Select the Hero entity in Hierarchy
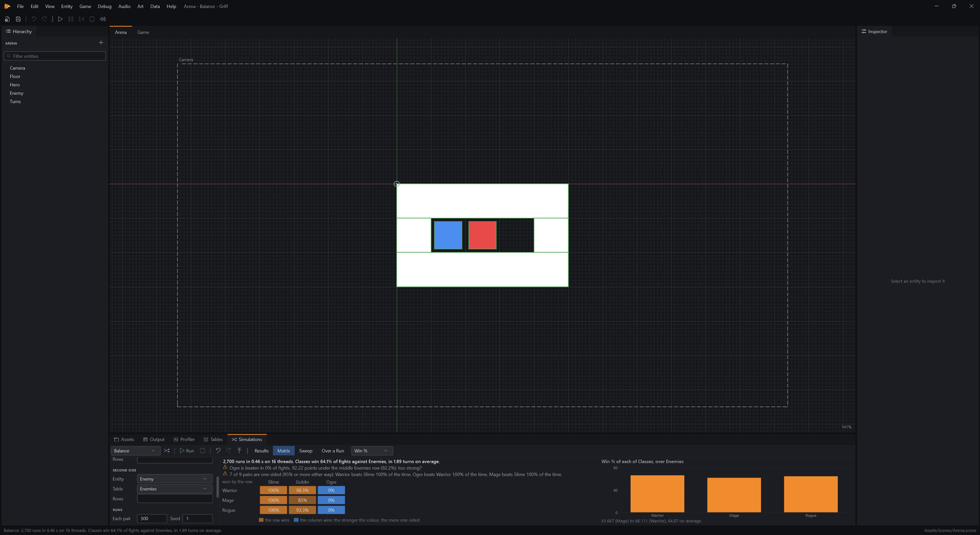The width and height of the screenshot is (980, 535). 15,85
